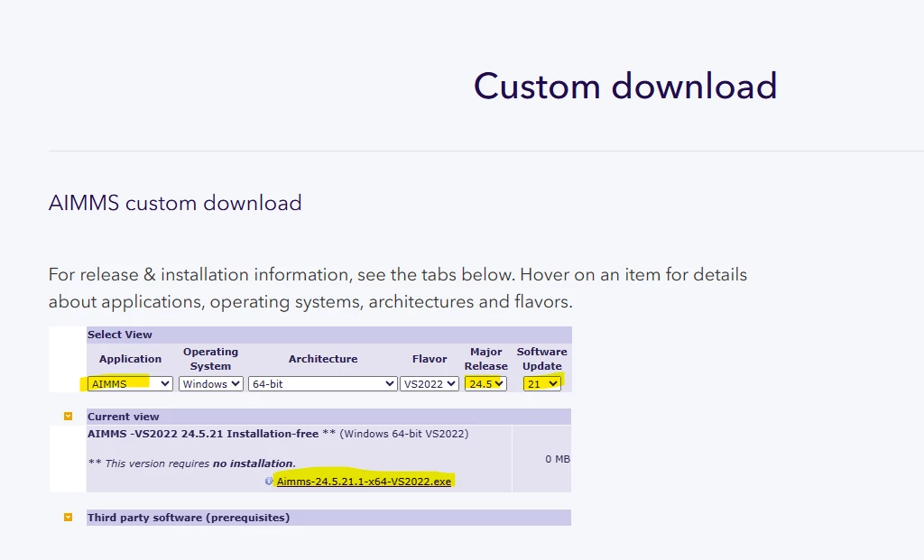This screenshot has height=560, width=924.
Task: Click the AIMMS -VS2022 24.5.21 Installation-free title
Action: point(203,434)
